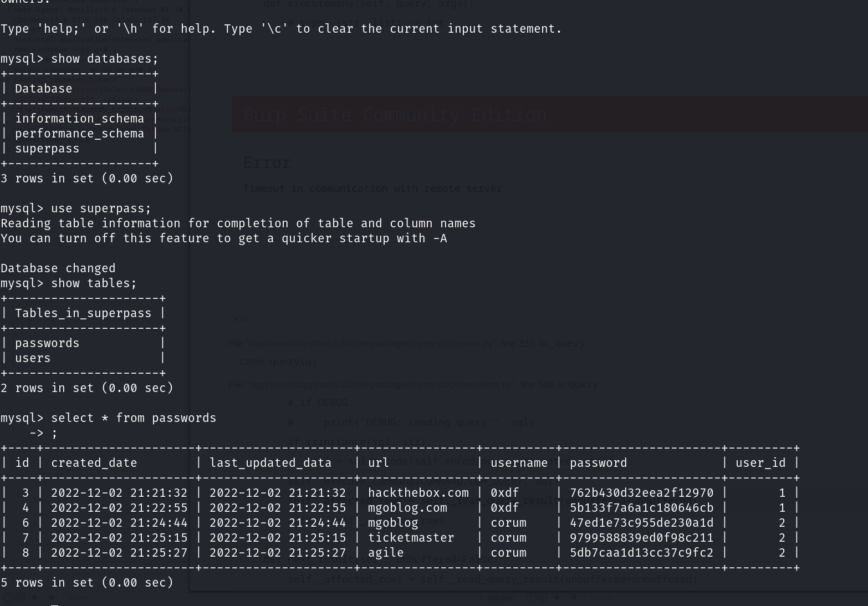Click the "show tables;" command line
Image resolution: width=868 pixels, height=606 pixels.
coord(94,283)
